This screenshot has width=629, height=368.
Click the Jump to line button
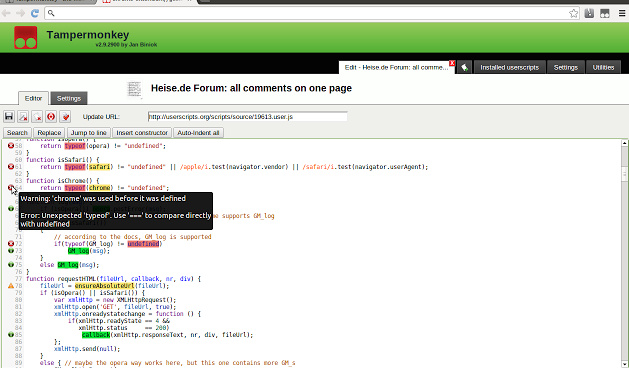[89, 133]
